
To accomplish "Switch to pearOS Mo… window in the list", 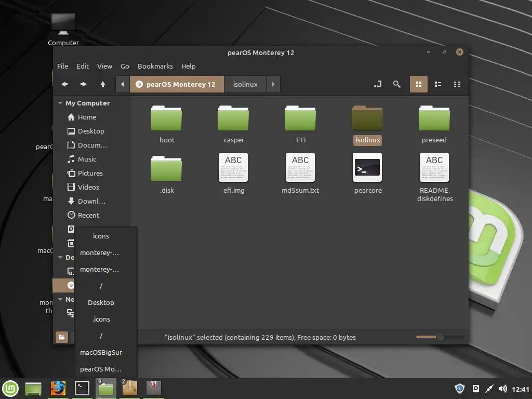I will point(101,369).
